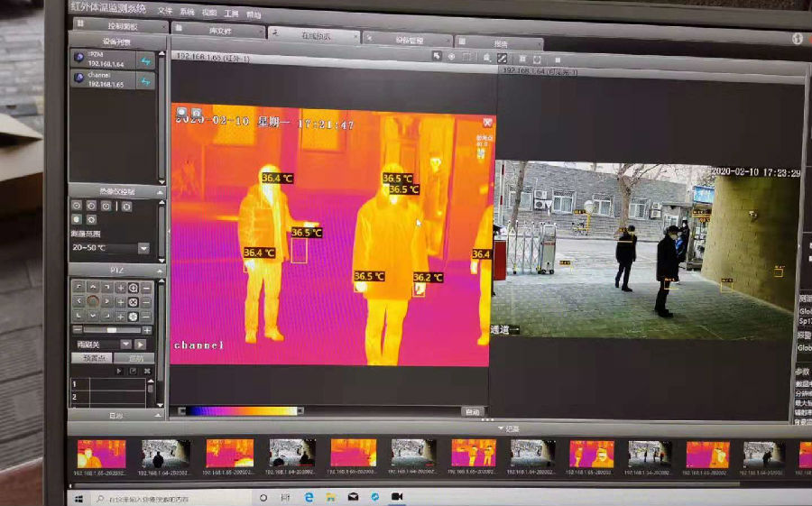Open the 20~50 ℃ temperature range dropdown

[x=143, y=248]
